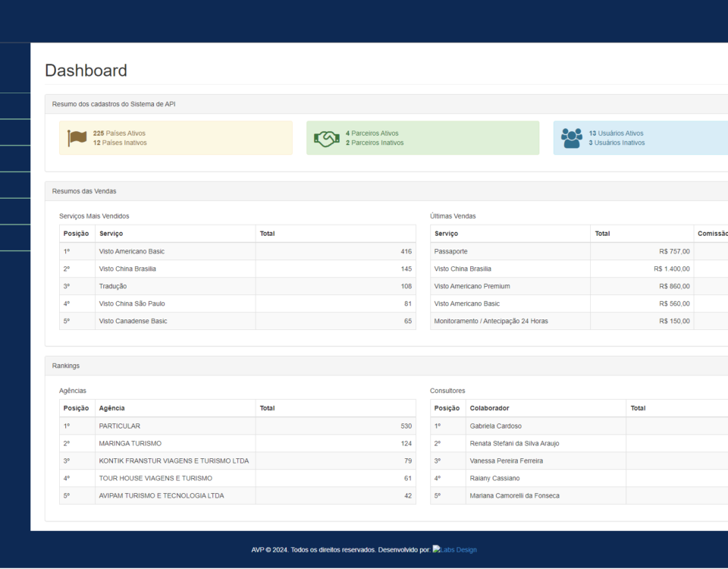Click the Dashboard page heading
Image resolution: width=728 pixels, height=569 pixels.
click(x=86, y=71)
